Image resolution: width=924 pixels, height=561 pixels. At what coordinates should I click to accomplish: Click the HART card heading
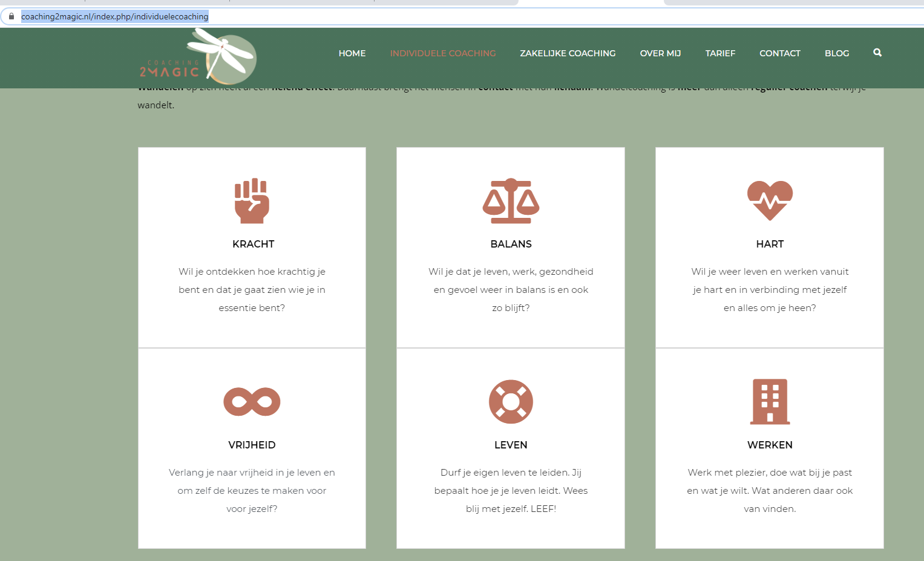tap(770, 244)
